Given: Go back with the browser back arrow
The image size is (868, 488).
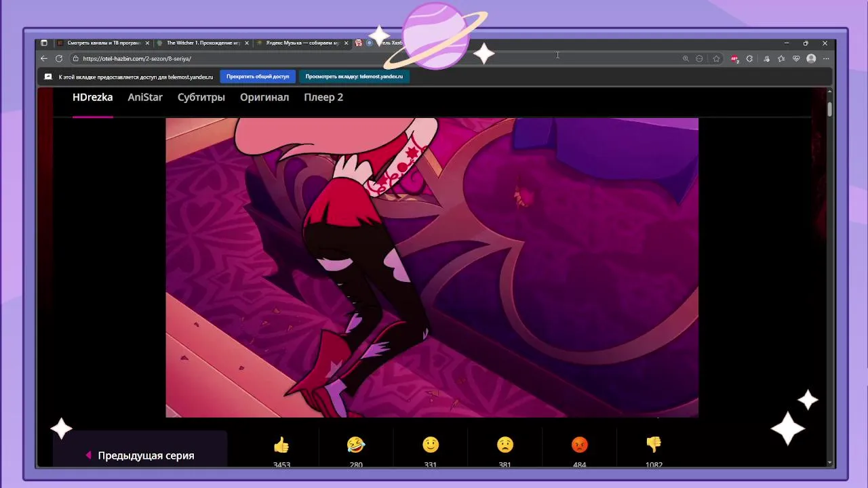Looking at the screenshot, I should coord(44,59).
